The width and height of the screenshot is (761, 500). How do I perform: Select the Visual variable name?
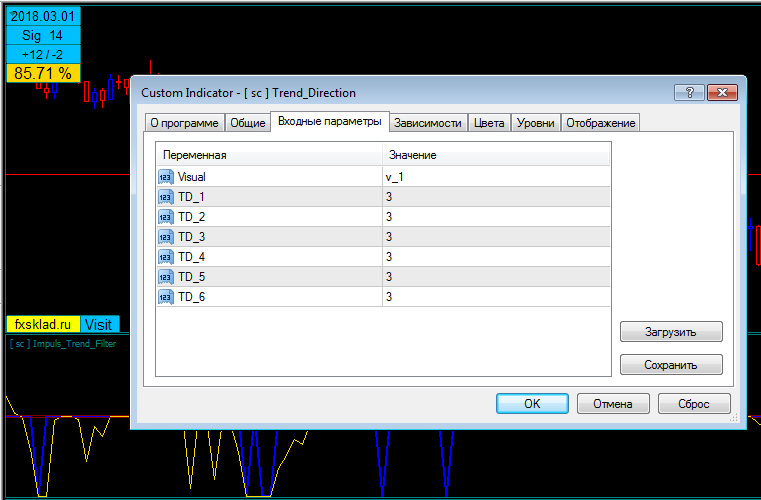(x=192, y=177)
